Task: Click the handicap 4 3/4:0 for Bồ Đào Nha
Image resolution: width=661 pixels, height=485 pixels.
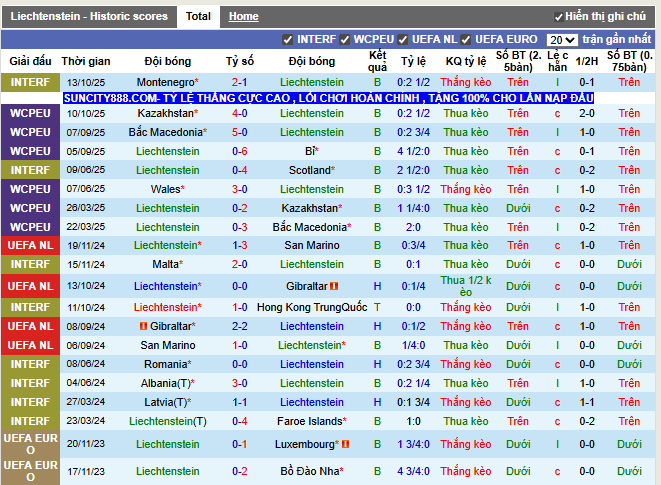Action: (413, 472)
